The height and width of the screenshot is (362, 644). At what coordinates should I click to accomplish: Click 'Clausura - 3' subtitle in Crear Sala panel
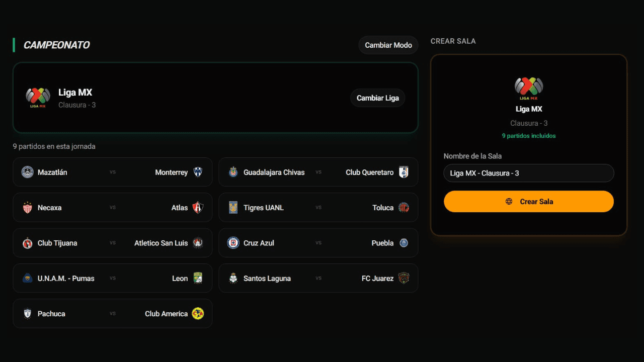click(x=529, y=123)
